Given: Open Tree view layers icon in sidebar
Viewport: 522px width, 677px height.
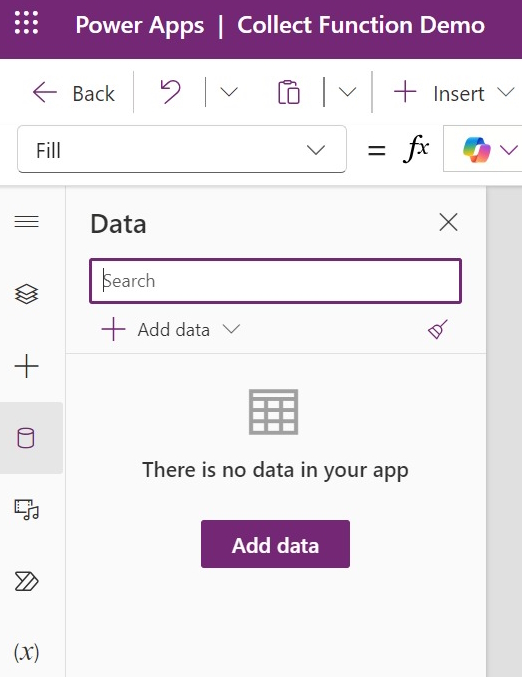Looking at the screenshot, I should [x=26, y=294].
